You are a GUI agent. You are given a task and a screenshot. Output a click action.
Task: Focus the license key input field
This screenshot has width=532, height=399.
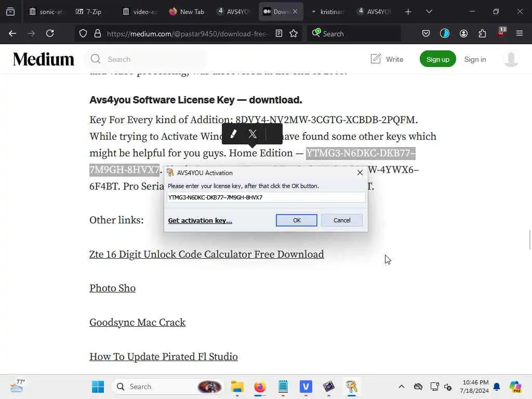pos(267,197)
